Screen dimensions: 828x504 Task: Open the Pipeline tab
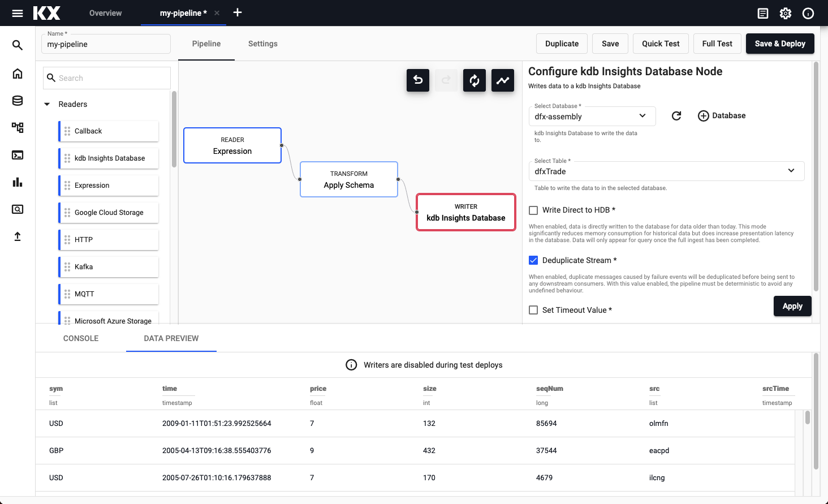pos(206,44)
